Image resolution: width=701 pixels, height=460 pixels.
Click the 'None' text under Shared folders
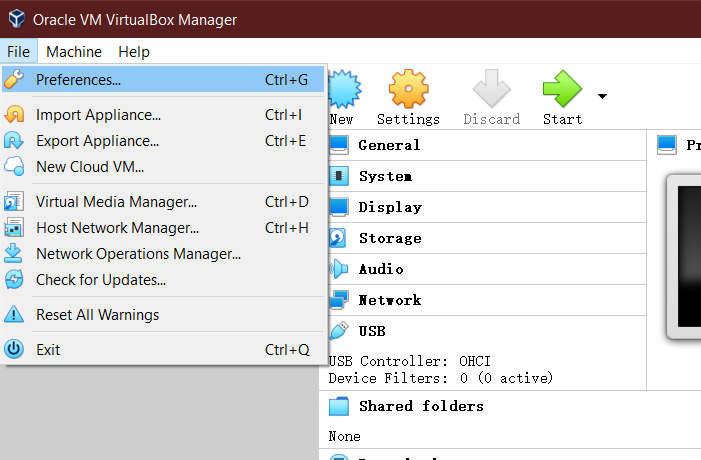click(344, 436)
